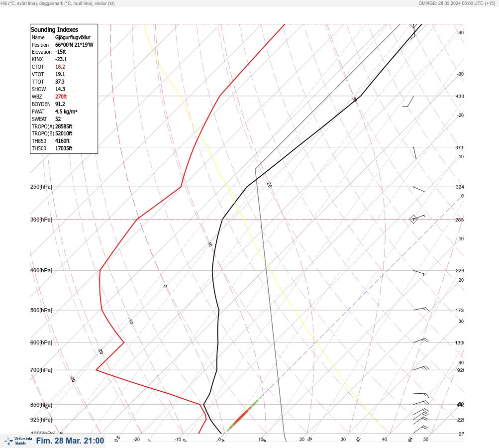Click the date label Fim. 28 Mar. 21:00

(70, 441)
